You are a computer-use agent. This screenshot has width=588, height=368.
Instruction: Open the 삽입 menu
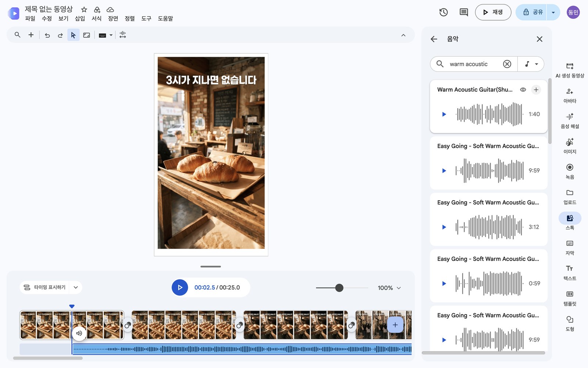[80, 18]
